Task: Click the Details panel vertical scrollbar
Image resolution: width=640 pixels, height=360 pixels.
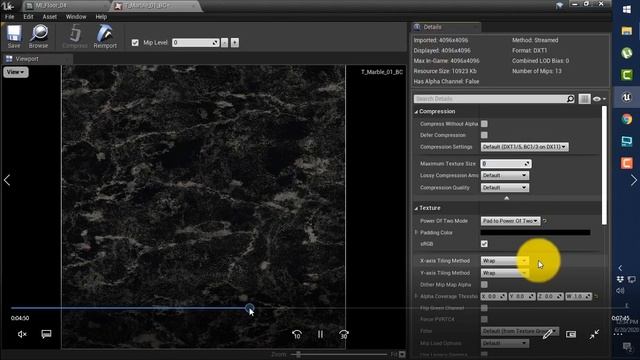Action: 604,165
